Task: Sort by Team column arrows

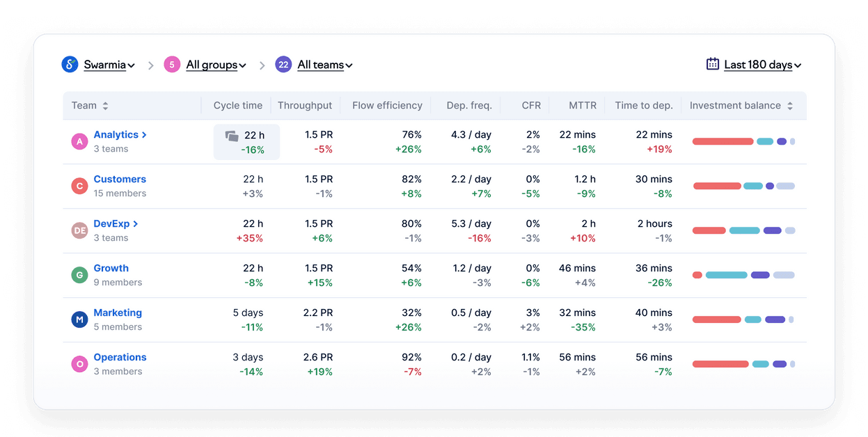Action: pyautogui.click(x=105, y=106)
